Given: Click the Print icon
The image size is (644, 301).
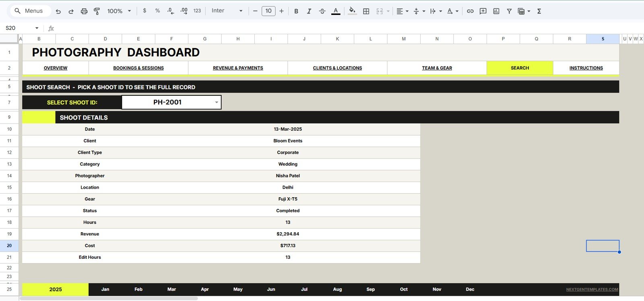Looking at the screenshot, I should coord(84,11).
